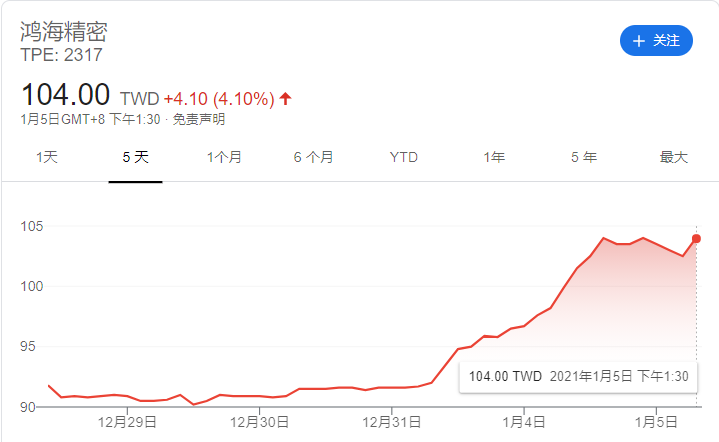The image size is (719, 442).
Task: Click the 1月5日 axis date label
Action: pyautogui.click(x=656, y=422)
